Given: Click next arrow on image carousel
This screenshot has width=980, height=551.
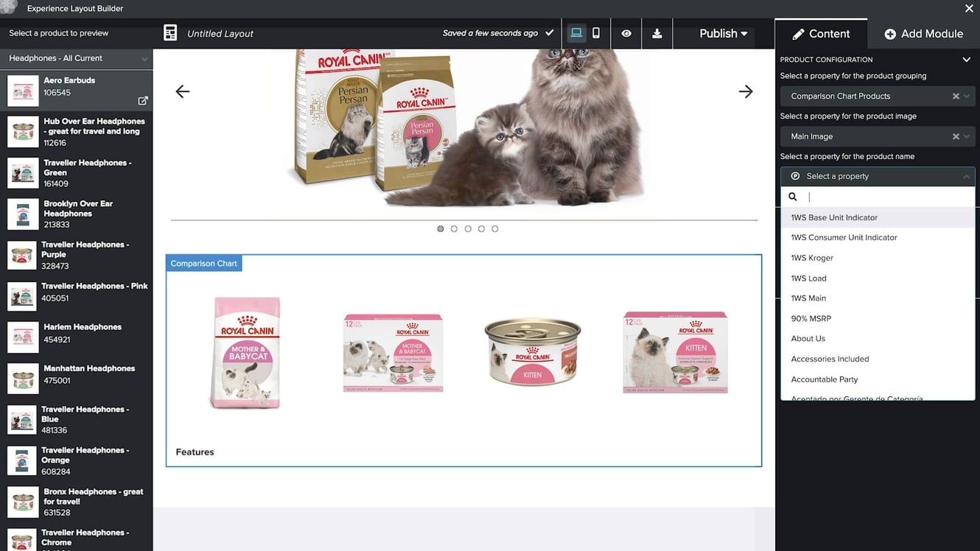Looking at the screenshot, I should [746, 91].
